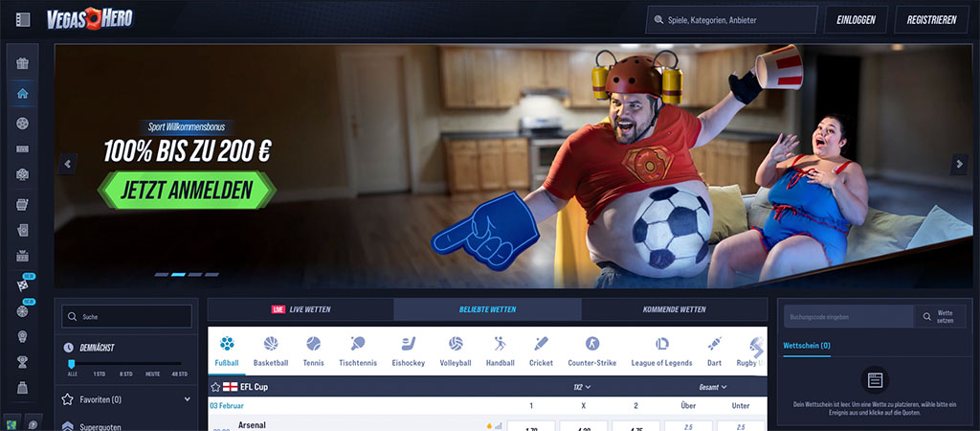This screenshot has width=980, height=431.
Task: Click the Buchungscode eingeben input field
Action: (x=846, y=316)
